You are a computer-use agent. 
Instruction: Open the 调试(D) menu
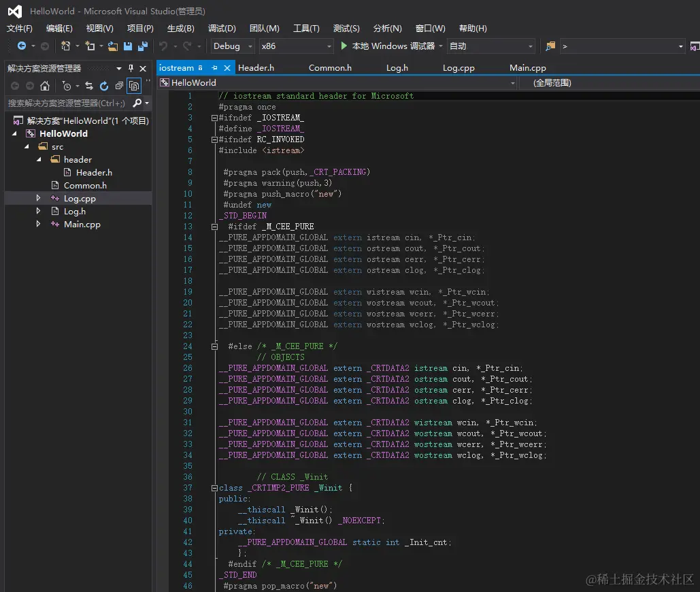[x=222, y=28]
